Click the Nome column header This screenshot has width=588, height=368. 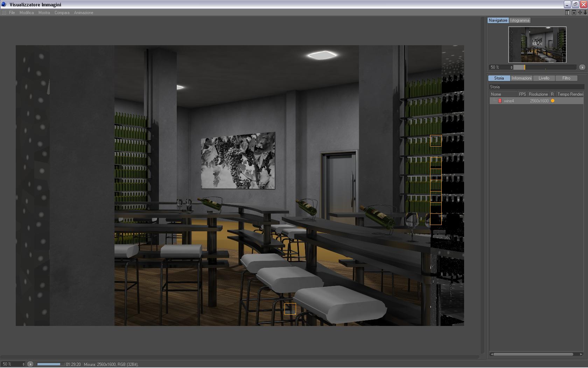[504, 94]
